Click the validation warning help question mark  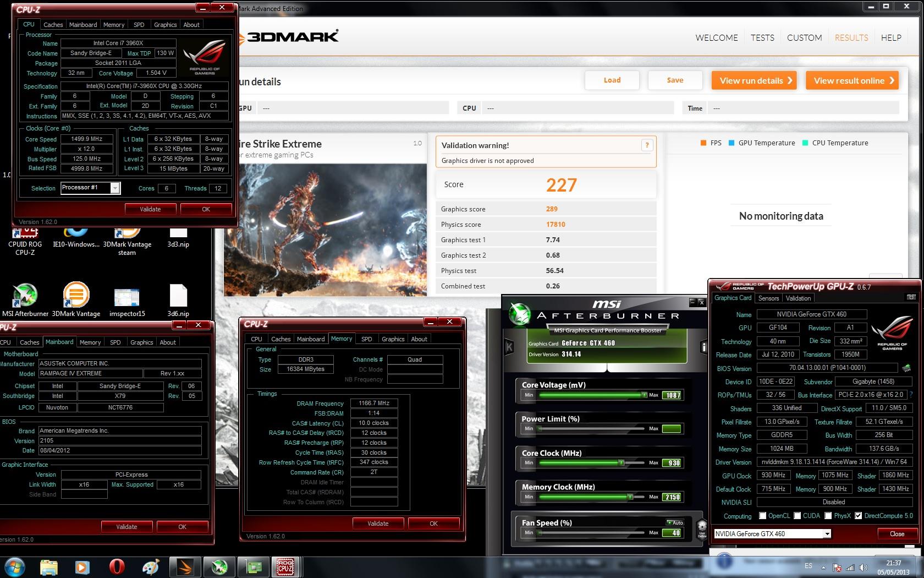tap(647, 145)
